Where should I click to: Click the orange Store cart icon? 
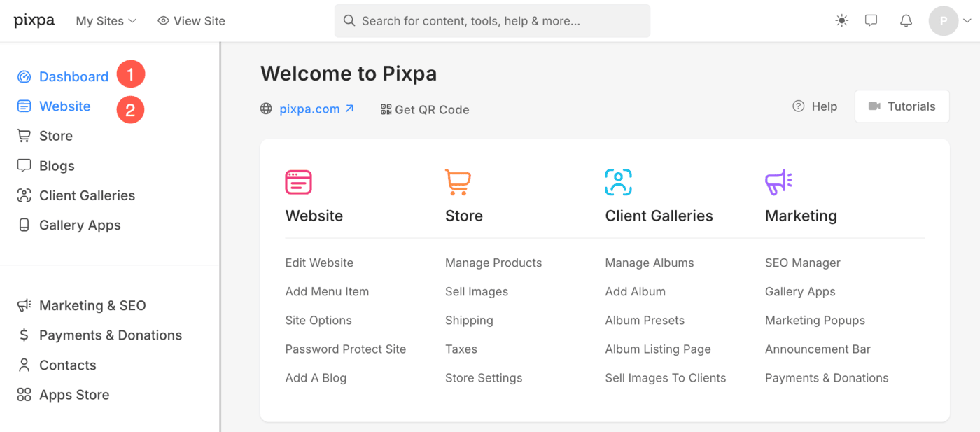[458, 182]
